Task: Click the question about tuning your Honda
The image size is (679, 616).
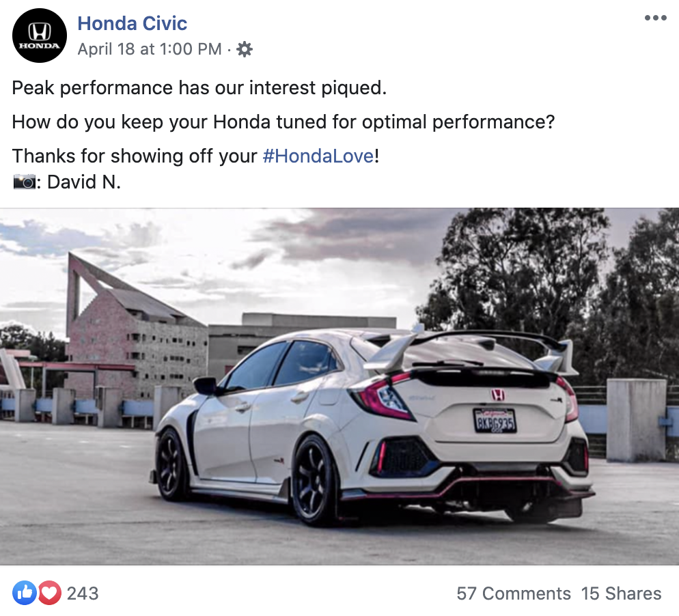Action: click(x=283, y=122)
